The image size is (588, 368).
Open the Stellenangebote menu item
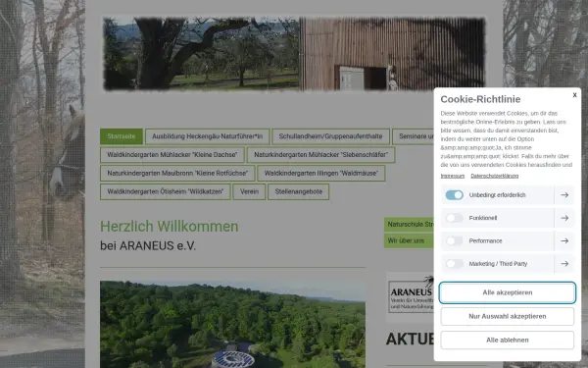point(299,191)
